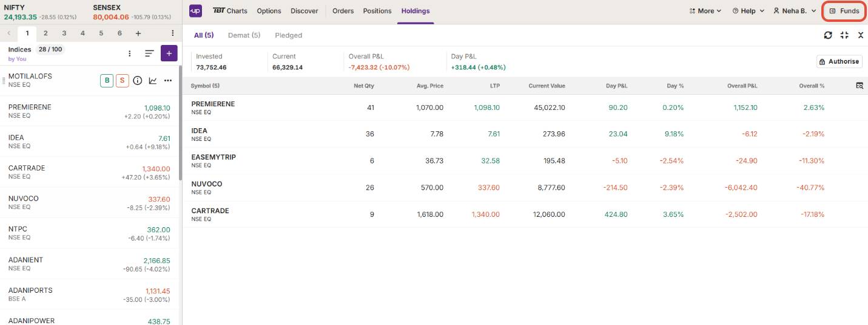This screenshot has height=325, width=868.
Task: Open the Funds button
Action: (844, 11)
